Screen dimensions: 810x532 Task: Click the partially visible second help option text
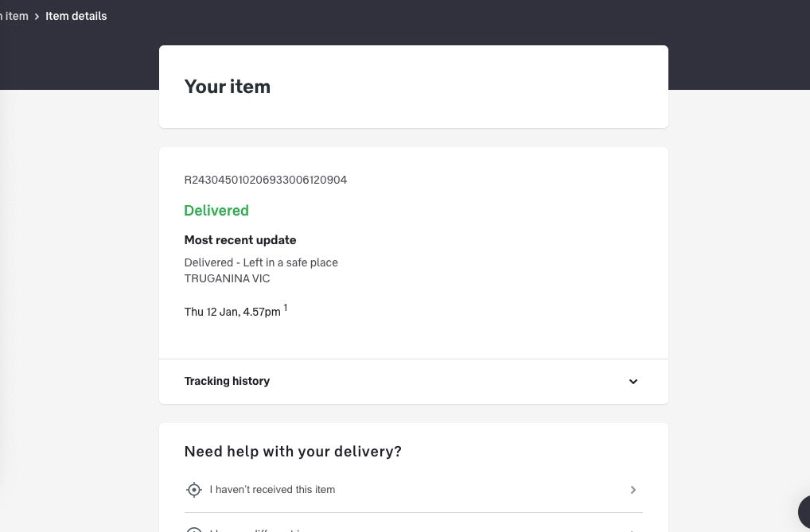(x=263, y=530)
